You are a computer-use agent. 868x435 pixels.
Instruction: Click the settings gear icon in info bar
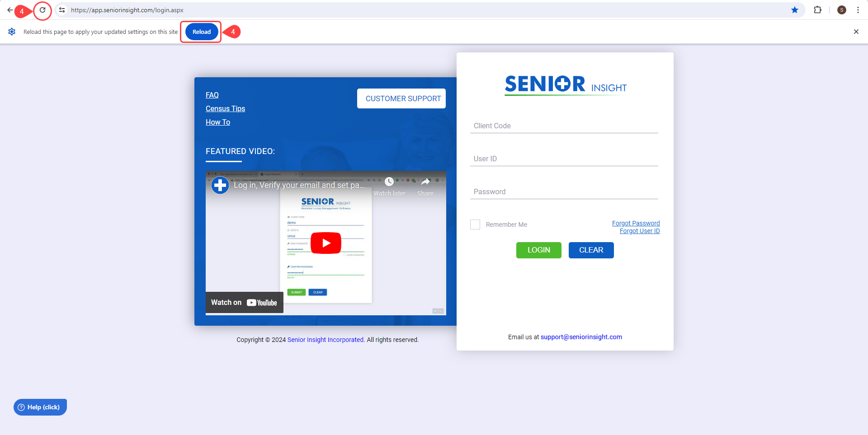12,32
